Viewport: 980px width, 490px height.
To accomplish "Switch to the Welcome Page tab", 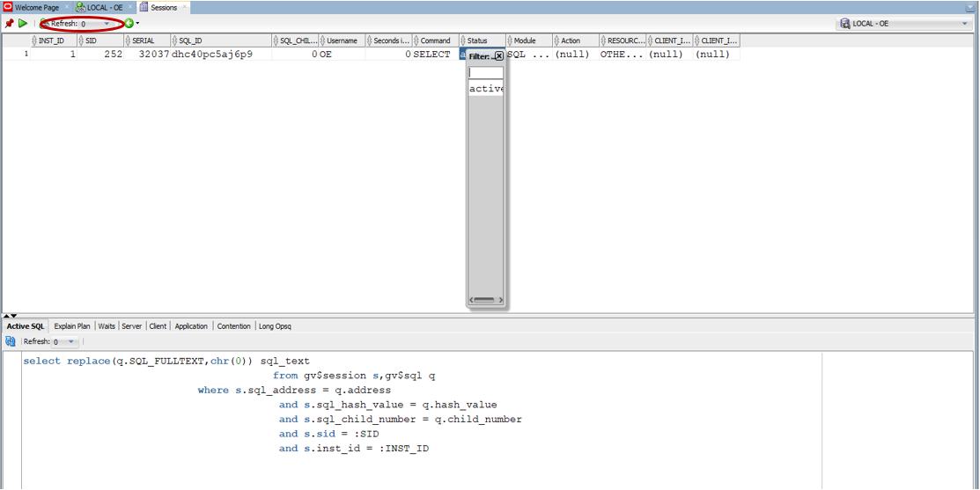I will pyautogui.click(x=36, y=8).
